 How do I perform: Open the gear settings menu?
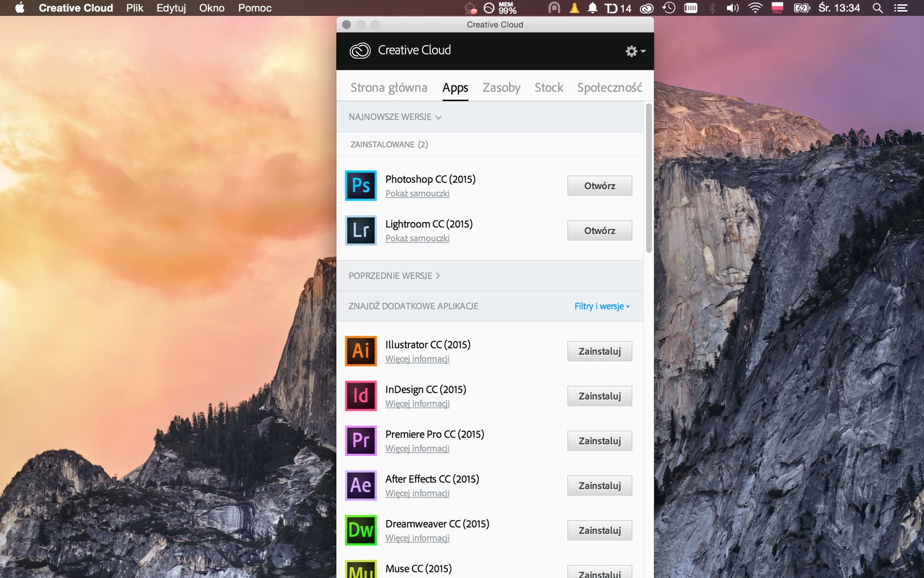636,51
